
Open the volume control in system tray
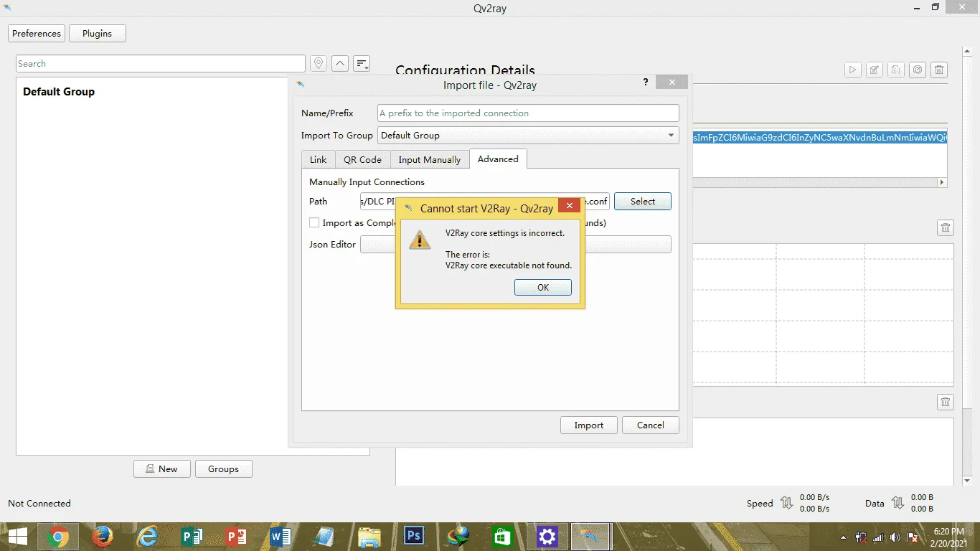pyautogui.click(x=895, y=537)
